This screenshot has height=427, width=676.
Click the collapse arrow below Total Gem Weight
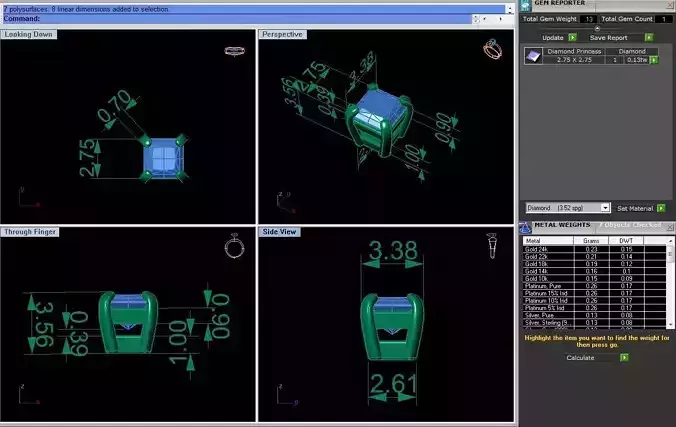click(597, 28)
